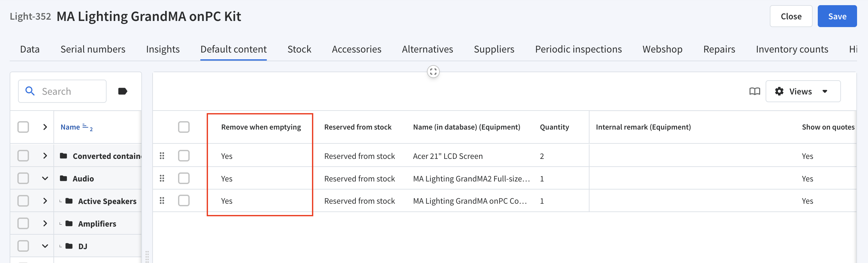
Task: Expand all folders via header chevron
Action: tap(45, 127)
